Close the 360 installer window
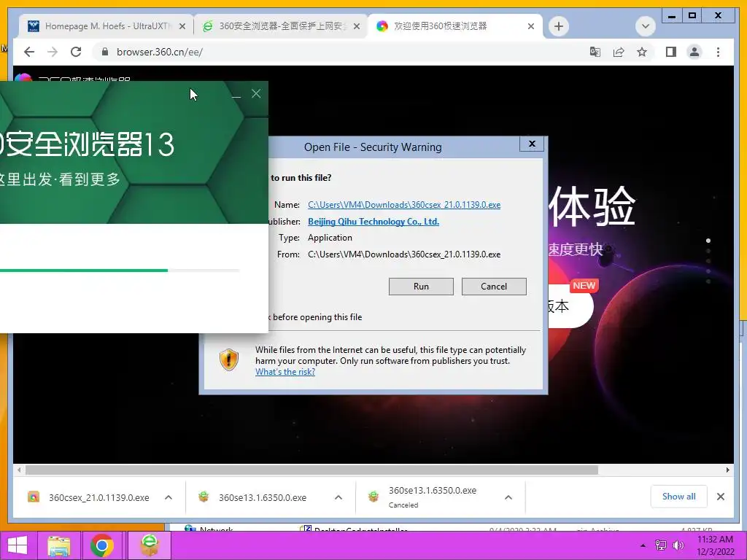Screen dimensions: 747x560 click(x=256, y=94)
